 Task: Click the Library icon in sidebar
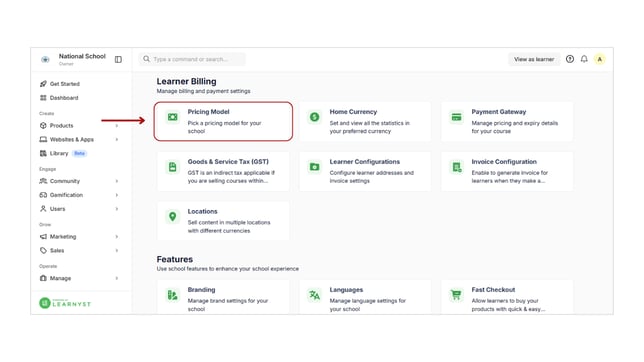[x=43, y=153]
